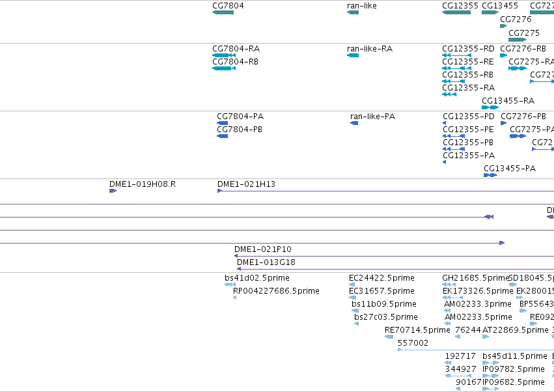This screenshot has height=392, width=554.
Task: Click the 192717 feature label
Action: 460,356
